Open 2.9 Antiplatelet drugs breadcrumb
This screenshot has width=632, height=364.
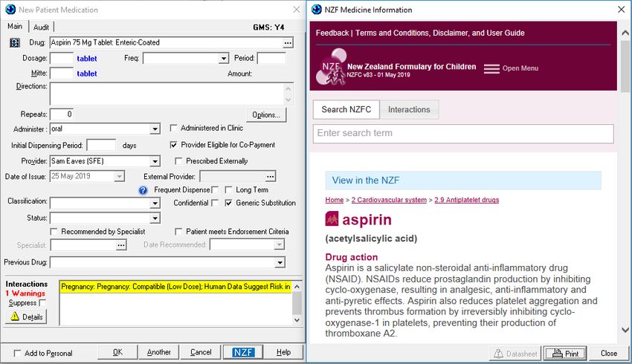[x=467, y=200]
